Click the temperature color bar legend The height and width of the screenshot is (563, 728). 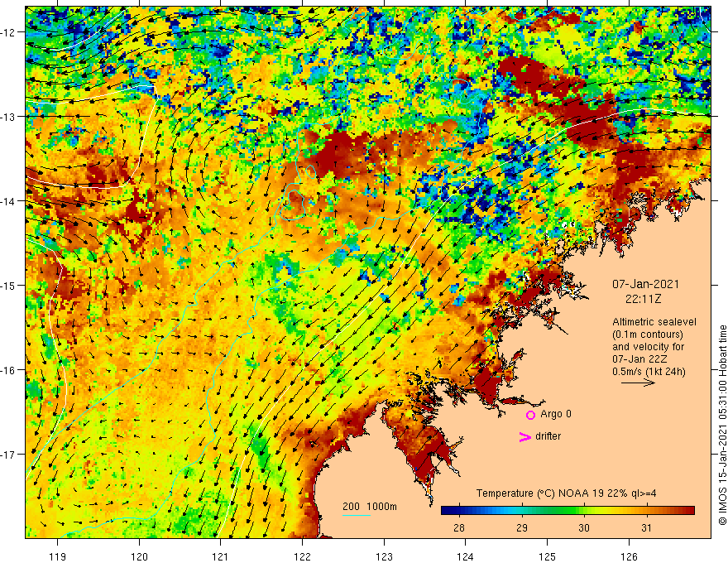click(x=568, y=511)
